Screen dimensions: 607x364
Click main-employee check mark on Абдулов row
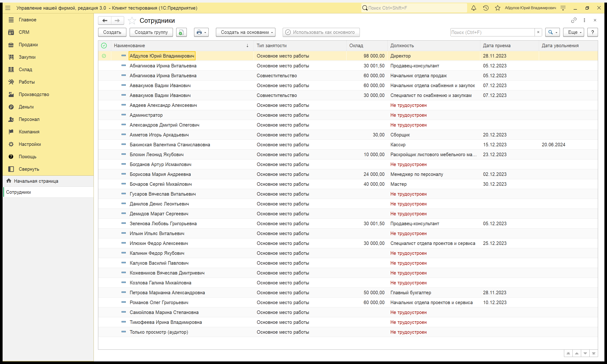104,56
